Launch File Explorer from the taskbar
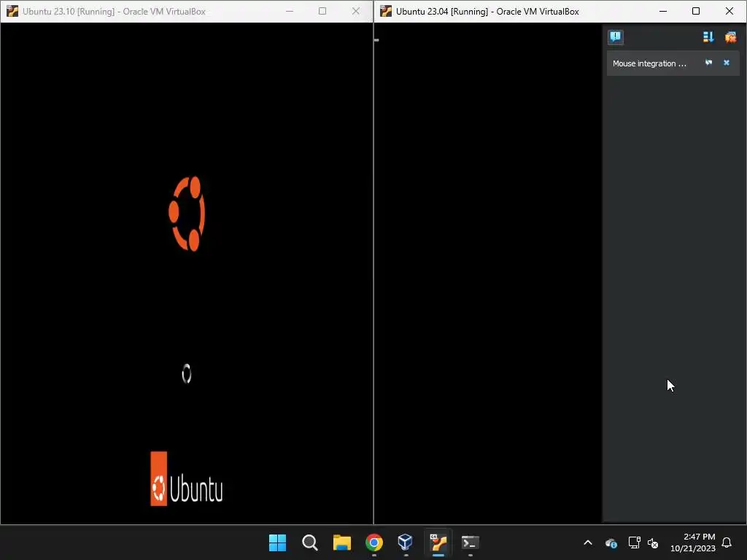Viewport: 747px width, 560px height. [342, 542]
